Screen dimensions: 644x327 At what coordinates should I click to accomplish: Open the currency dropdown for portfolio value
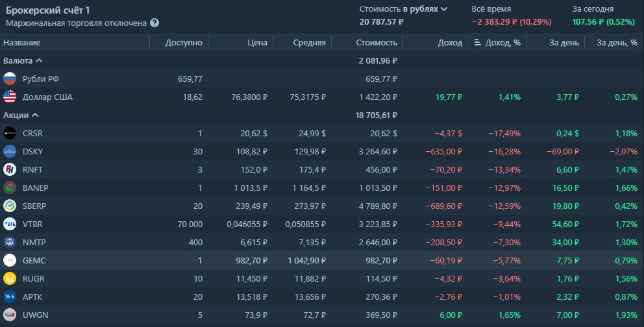coord(444,9)
